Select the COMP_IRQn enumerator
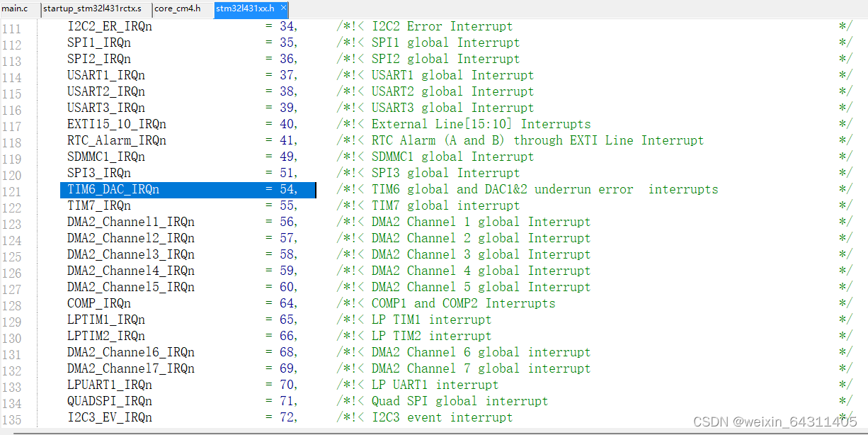This screenshot has height=435, width=868. point(98,303)
